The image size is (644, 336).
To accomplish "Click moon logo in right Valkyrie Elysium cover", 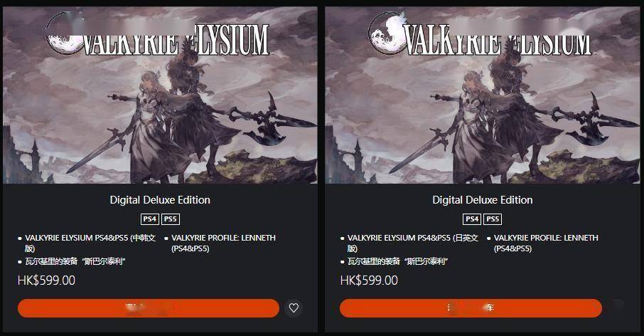I will click(387, 33).
